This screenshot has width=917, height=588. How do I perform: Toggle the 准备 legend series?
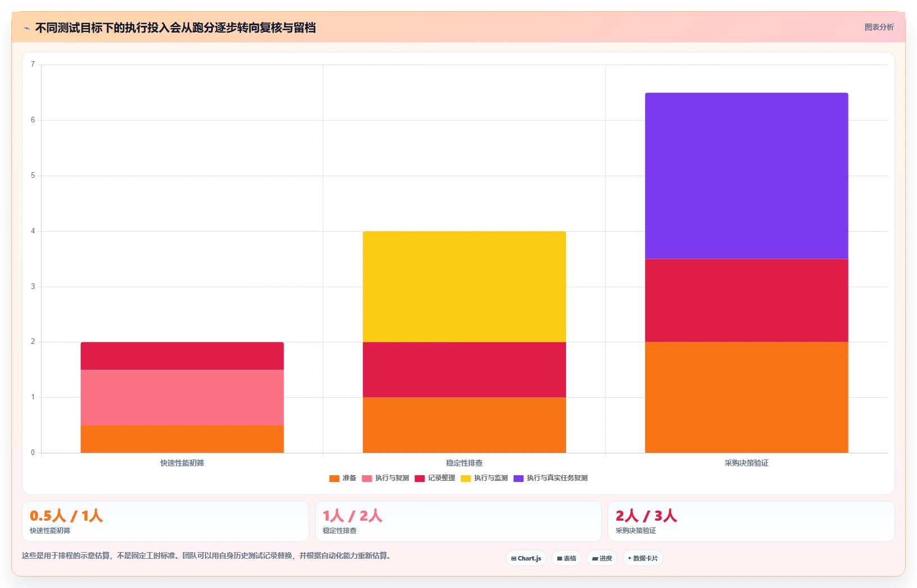click(x=343, y=478)
